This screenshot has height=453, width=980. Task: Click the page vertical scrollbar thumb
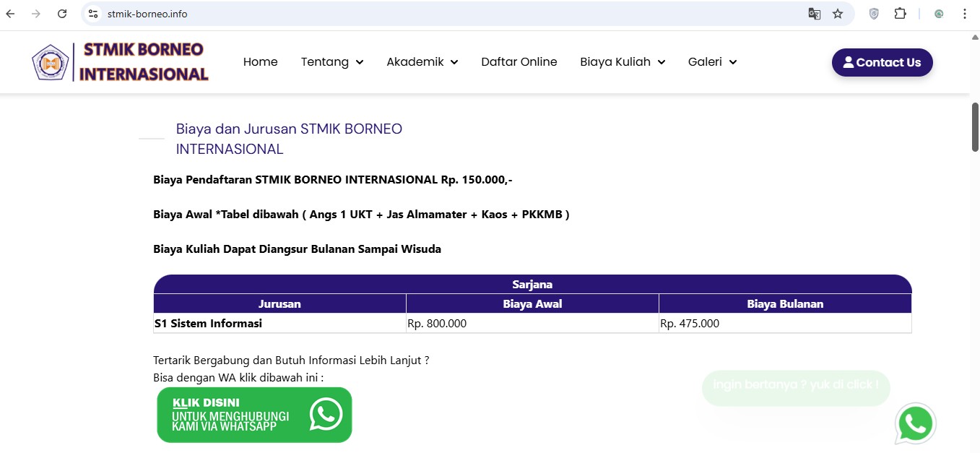(x=975, y=127)
